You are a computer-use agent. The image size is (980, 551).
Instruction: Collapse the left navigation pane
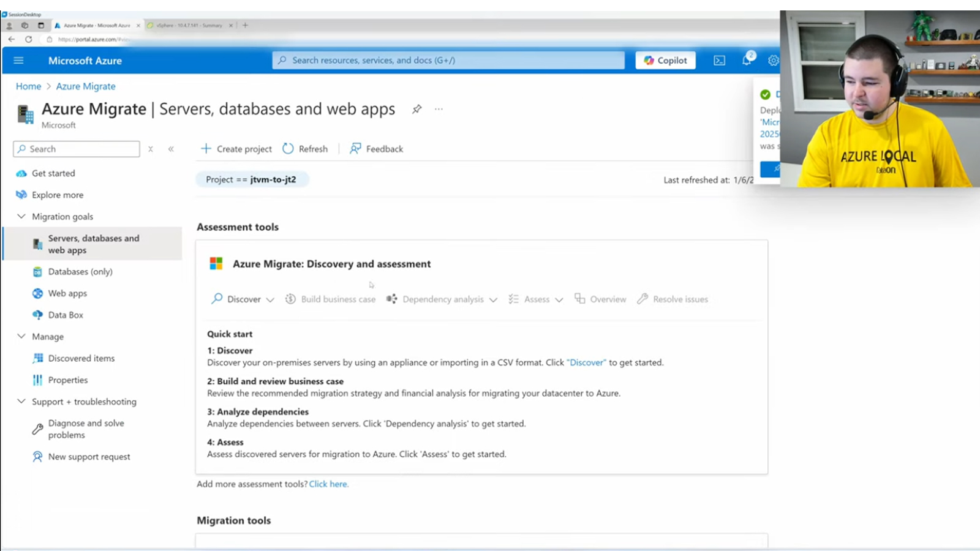(x=171, y=149)
